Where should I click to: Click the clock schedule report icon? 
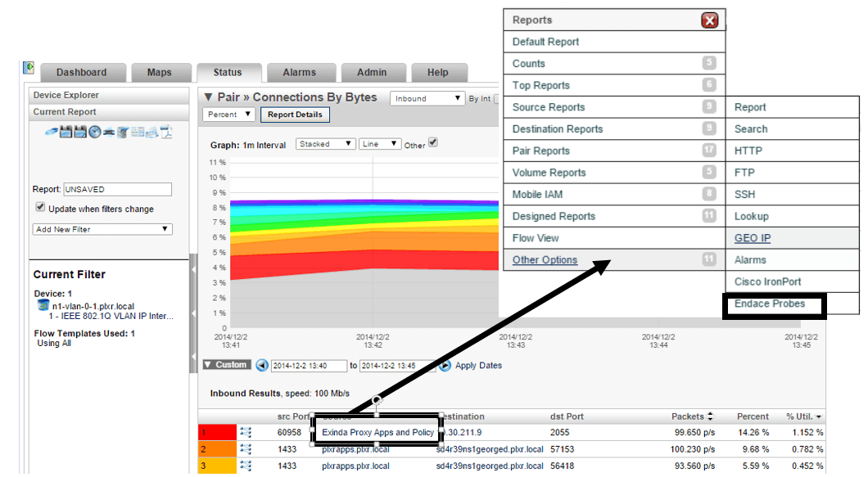point(95,132)
